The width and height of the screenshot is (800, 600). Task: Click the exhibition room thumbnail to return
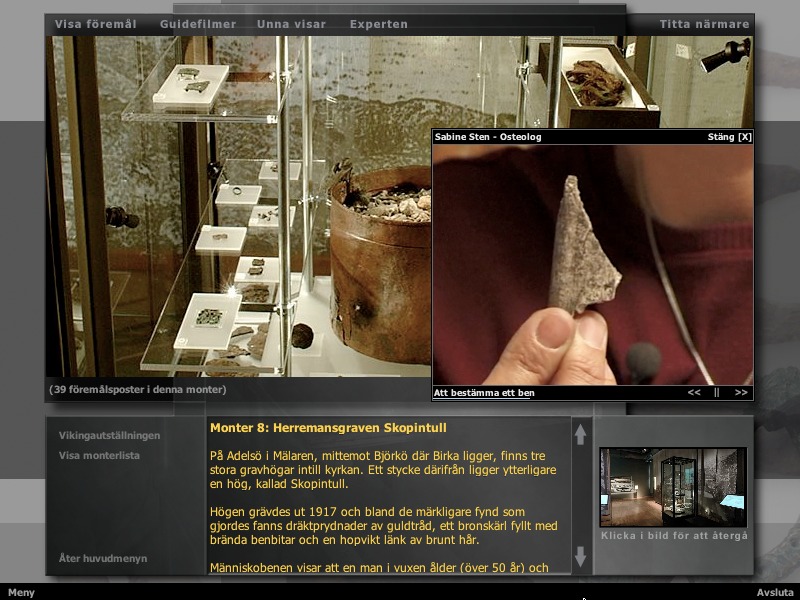(673, 487)
